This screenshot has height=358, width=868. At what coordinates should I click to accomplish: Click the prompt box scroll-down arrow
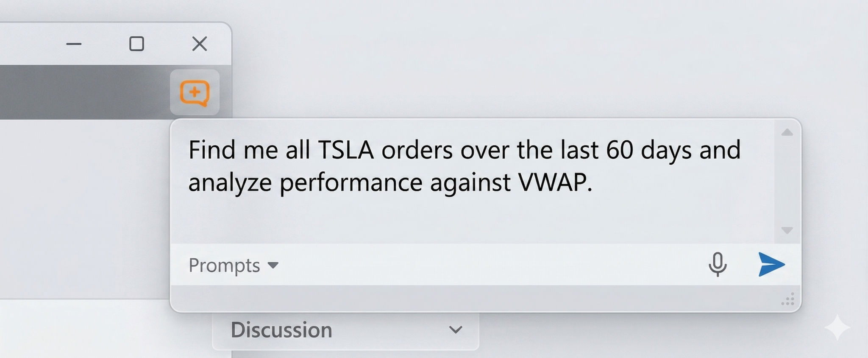pyautogui.click(x=787, y=230)
